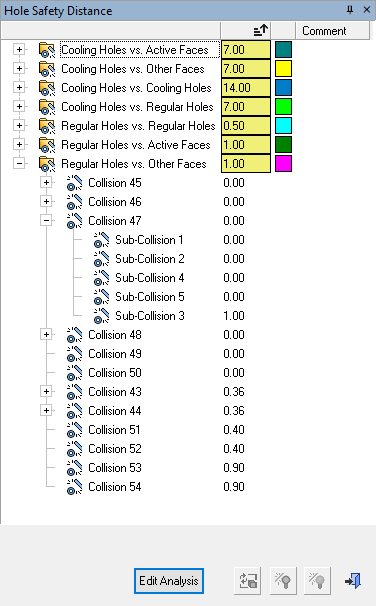Click the Collision 54 drill icon
The width and height of the screenshot is (376, 606).
74,487
